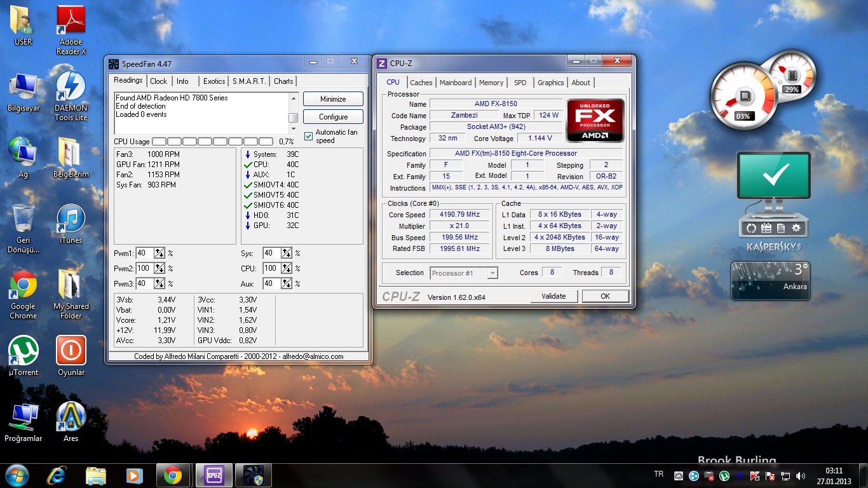
Task: Launch the Ares desktop shortcut
Action: coord(71,423)
